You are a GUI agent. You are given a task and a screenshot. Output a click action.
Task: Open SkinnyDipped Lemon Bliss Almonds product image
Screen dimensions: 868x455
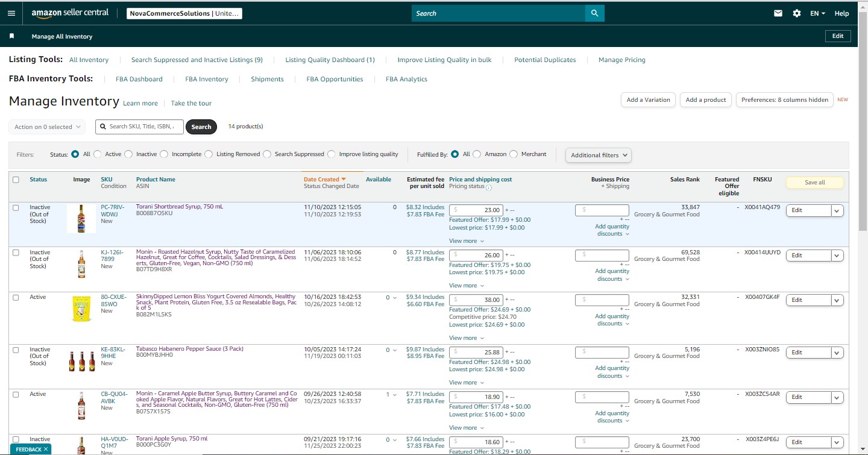[81, 309]
